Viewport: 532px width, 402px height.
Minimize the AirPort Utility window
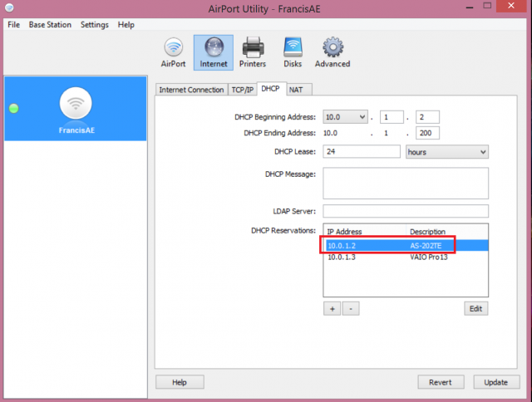tap(470, 7)
